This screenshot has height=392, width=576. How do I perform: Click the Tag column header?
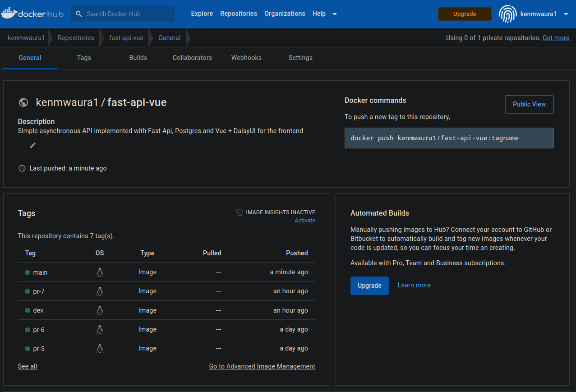click(30, 253)
